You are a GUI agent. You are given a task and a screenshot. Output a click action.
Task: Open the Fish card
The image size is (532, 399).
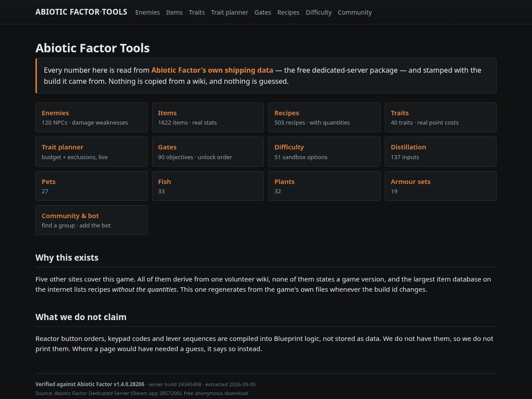click(x=208, y=186)
